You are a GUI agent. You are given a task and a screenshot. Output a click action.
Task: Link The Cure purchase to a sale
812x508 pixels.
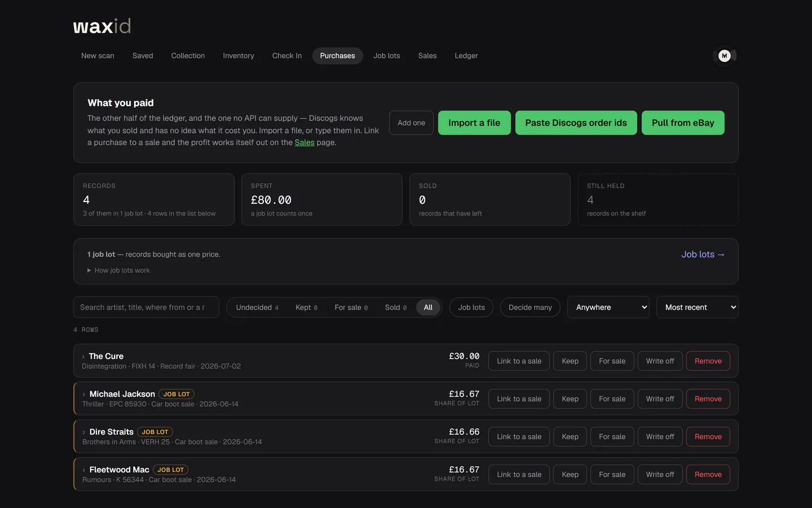point(519,361)
